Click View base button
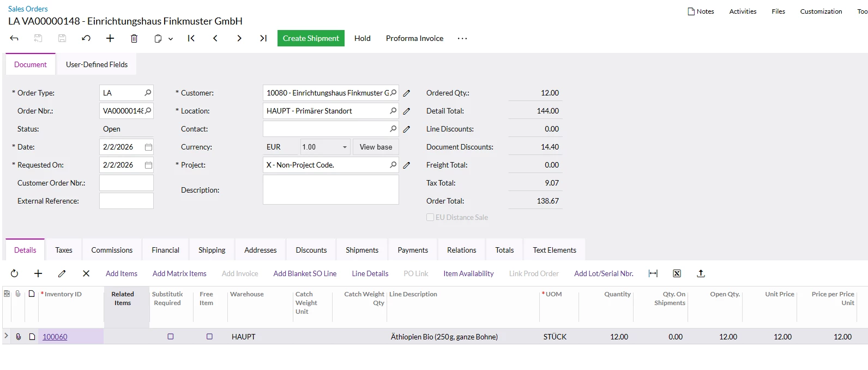868x370 pixels. (x=376, y=147)
